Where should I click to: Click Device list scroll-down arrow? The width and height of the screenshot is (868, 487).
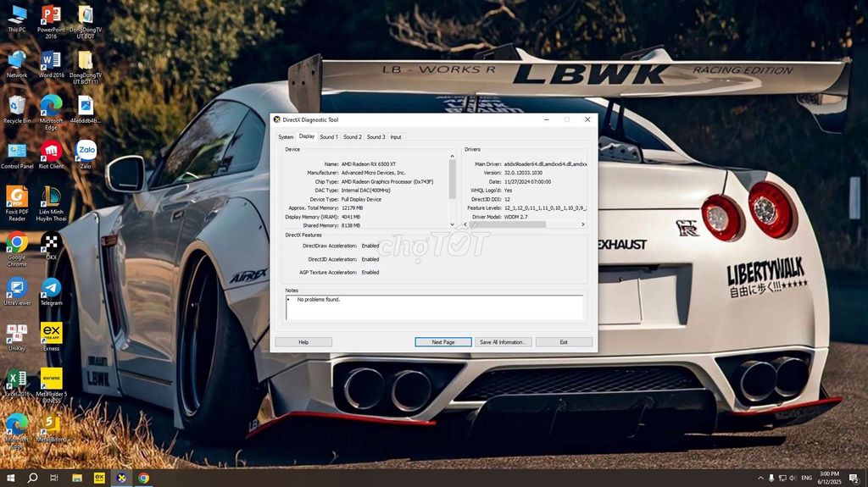click(453, 224)
